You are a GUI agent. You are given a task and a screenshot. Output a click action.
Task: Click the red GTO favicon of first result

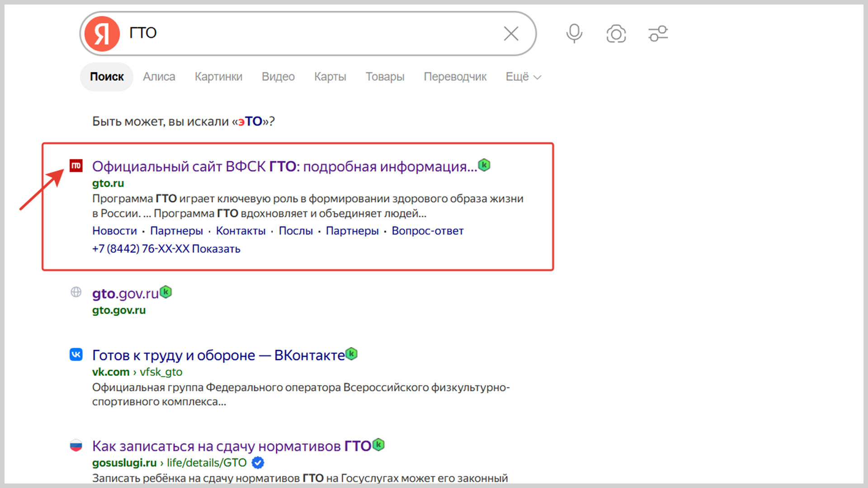point(76,166)
